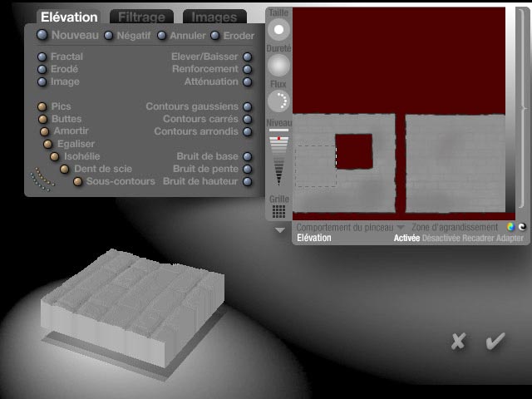Select the Activée zoom option
The height and width of the screenshot is (399, 532).
coord(406,239)
